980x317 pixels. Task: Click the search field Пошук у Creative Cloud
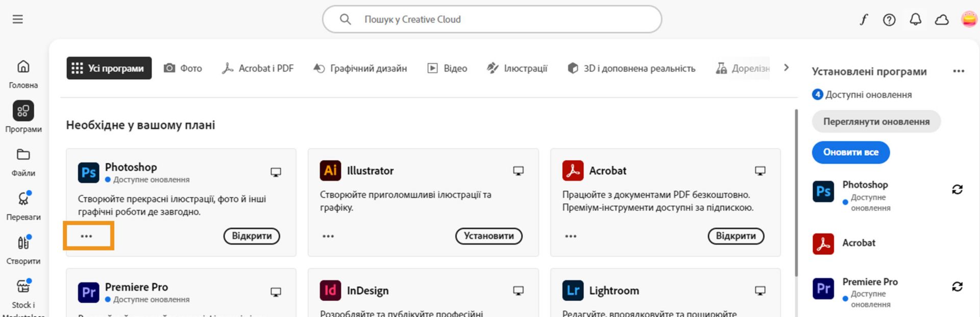pos(492,19)
